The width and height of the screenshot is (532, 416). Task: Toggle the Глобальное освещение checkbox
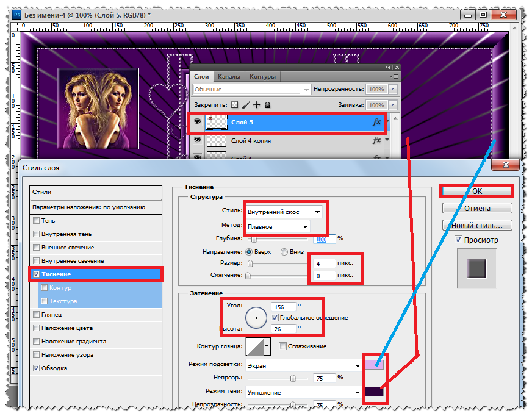tap(275, 318)
